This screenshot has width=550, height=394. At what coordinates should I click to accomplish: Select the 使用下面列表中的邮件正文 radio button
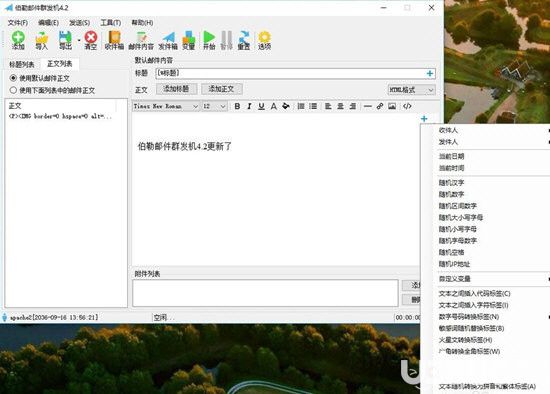[x=13, y=90]
